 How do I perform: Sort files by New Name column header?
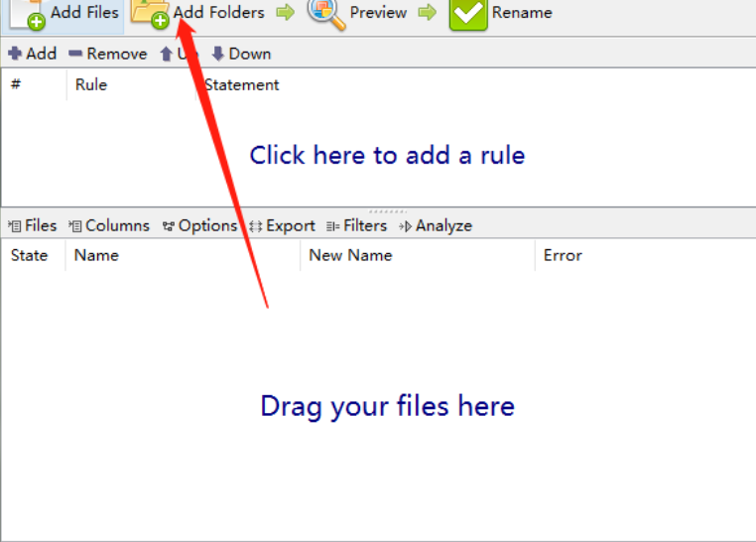point(350,255)
